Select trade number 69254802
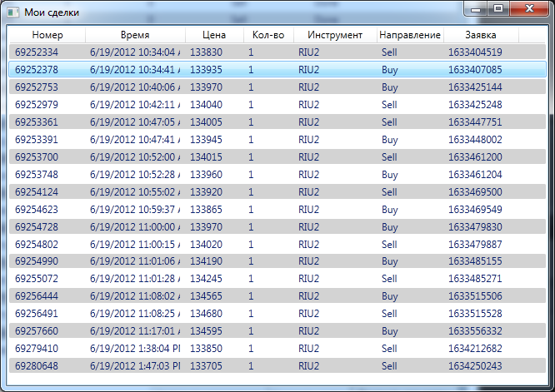 [37, 245]
